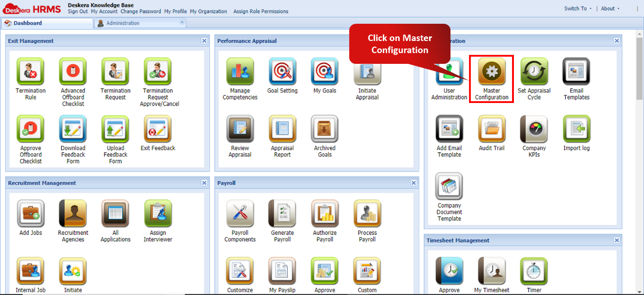Open the Audit Trail
The image size is (644, 295).
click(491, 130)
